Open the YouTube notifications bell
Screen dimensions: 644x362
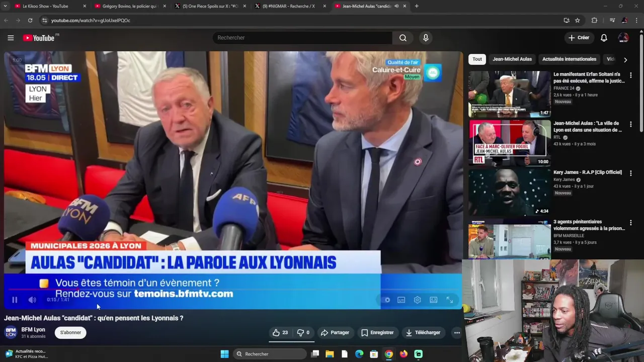tap(604, 38)
